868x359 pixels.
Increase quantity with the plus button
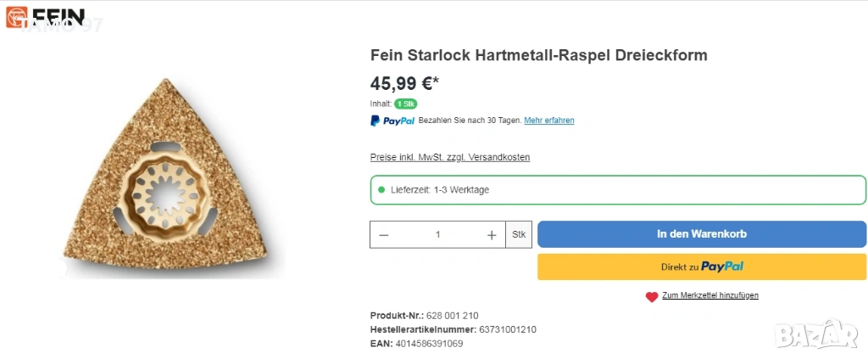point(492,235)
